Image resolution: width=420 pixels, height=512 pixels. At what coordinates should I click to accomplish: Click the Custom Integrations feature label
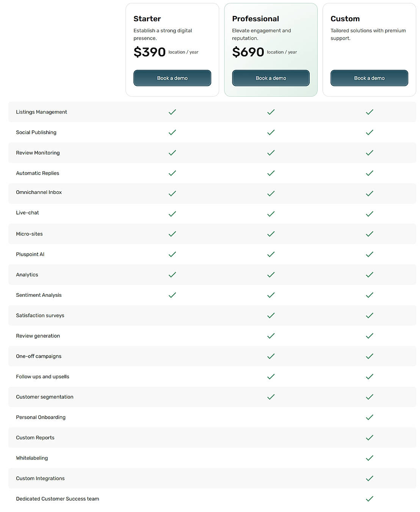40,479
